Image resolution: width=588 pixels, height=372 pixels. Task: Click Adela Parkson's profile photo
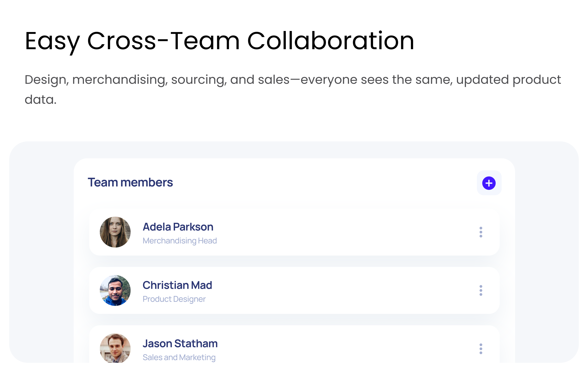pos(115,232)
